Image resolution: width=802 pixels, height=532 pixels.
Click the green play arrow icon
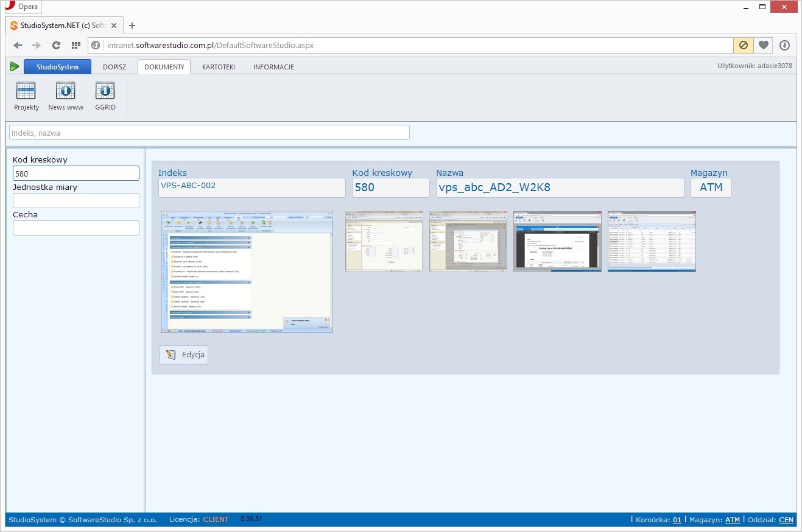click(15, 66)
